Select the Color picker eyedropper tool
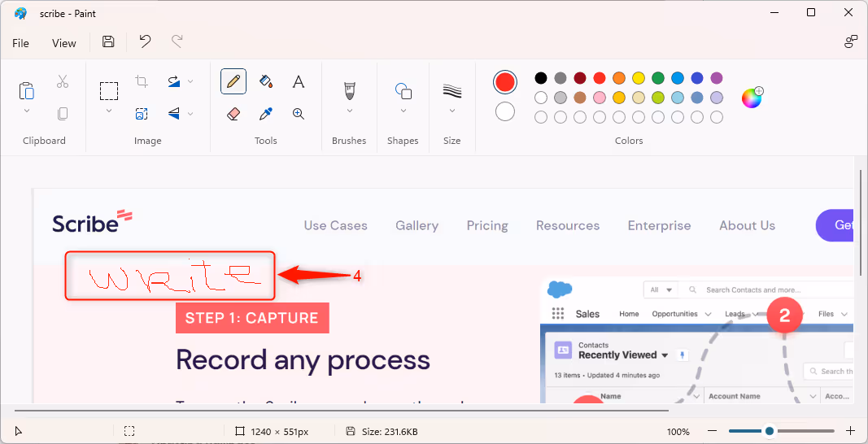The height and width of the screenshot is (444, 868). pos(266,114)
